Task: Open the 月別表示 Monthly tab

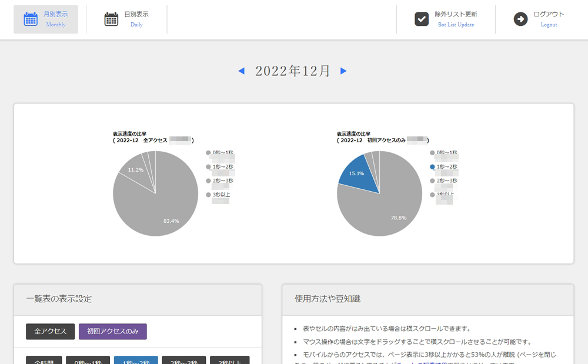Action: click(46, 19)
